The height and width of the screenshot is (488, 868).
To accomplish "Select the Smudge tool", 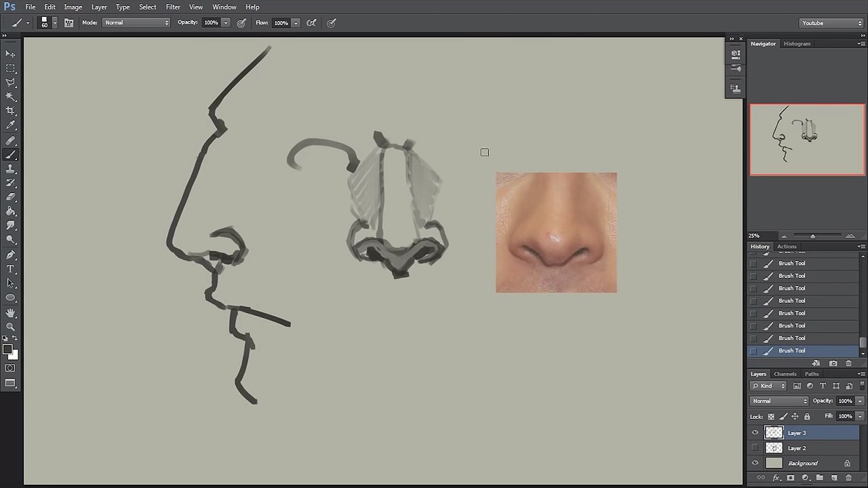I will click(11, 226).
